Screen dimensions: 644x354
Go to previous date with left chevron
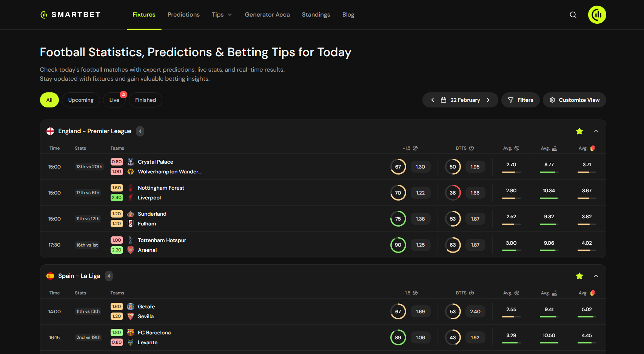(433, 100)
